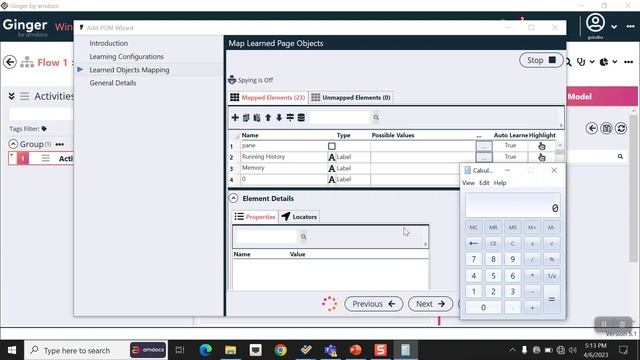
Task: Click the Previous button
Action: pyautogui.click(x=373, y=304)
